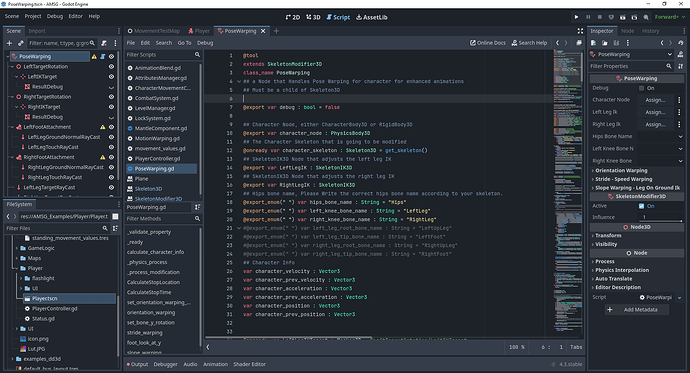Open the Hips Bone Name dropdown
Image resolution: width=690 pixels, height=373 pixels.
[x=660, y=137]
